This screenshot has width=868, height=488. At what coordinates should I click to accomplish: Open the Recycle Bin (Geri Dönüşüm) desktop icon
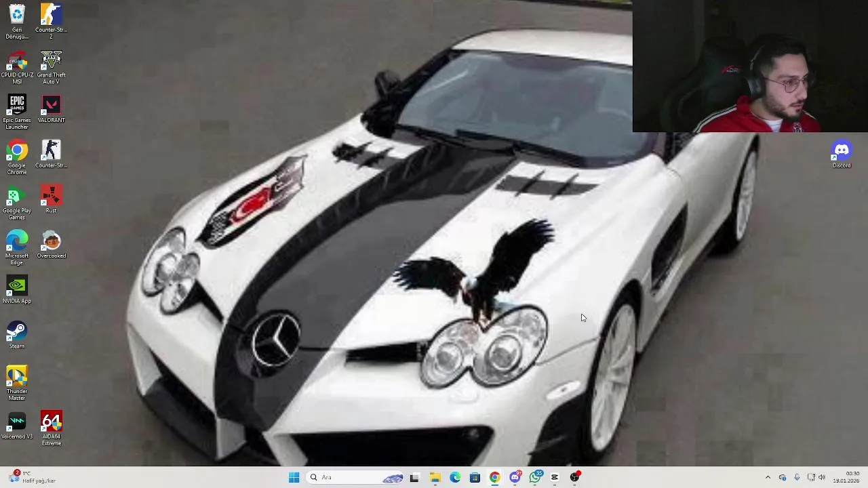click(17, 22)
